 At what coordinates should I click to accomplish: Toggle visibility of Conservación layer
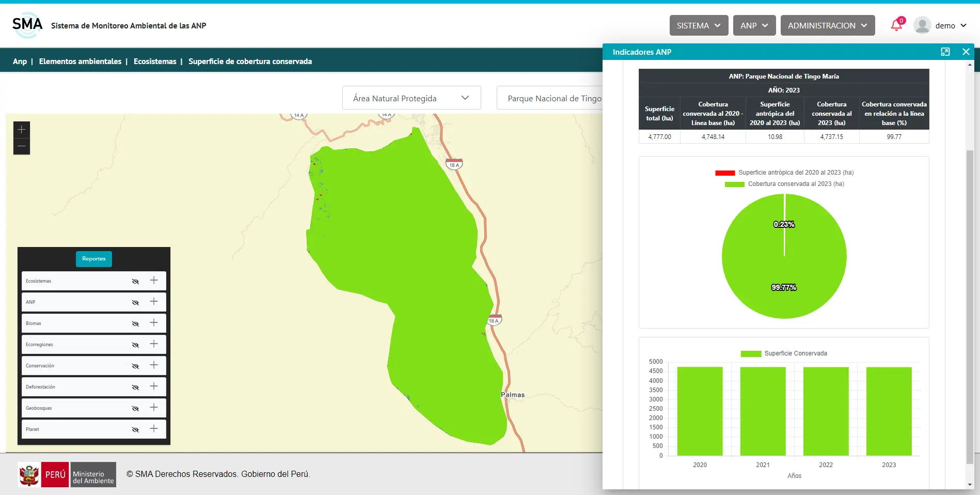click(x=135, y=366)
